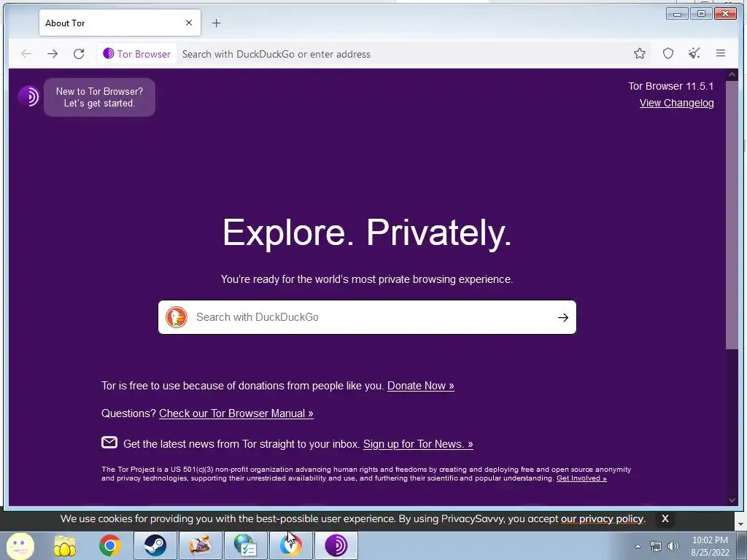The width and height of the screenshot is (747, 560).
Task: Click the scrollbar up arrow
Action: coord(732,75)
